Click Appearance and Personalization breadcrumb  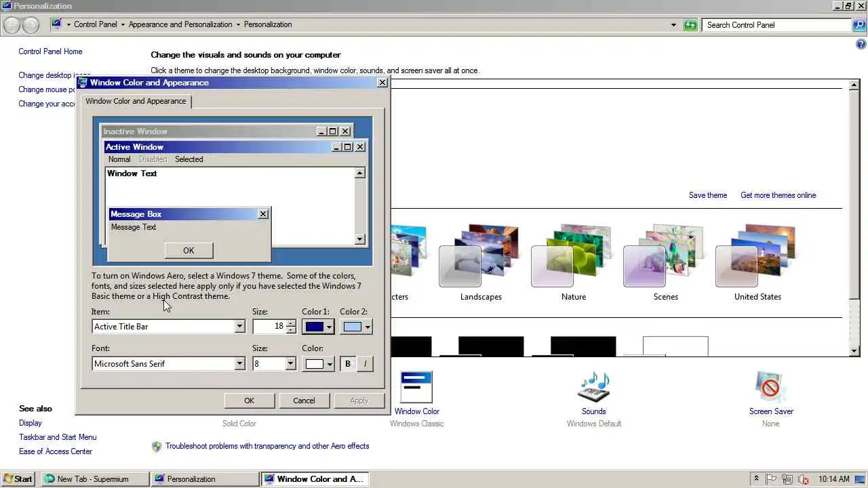pyautogui.click(x=180, y=24)
